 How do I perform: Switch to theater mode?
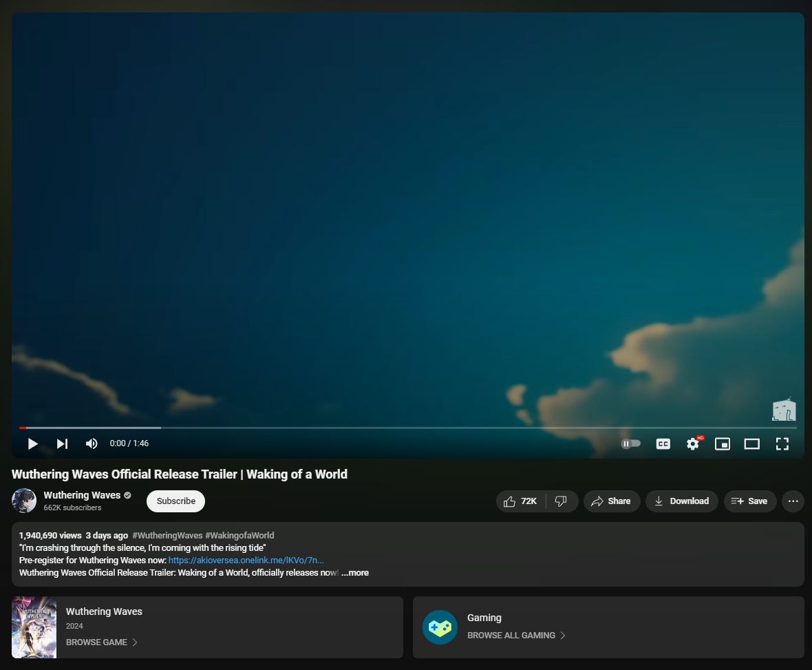point(752,443)
